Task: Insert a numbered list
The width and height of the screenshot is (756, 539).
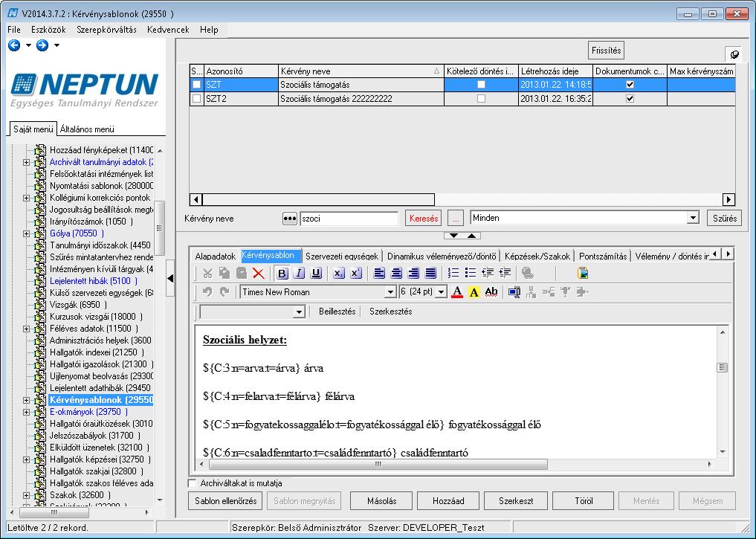Action: (x=453, y=274)
